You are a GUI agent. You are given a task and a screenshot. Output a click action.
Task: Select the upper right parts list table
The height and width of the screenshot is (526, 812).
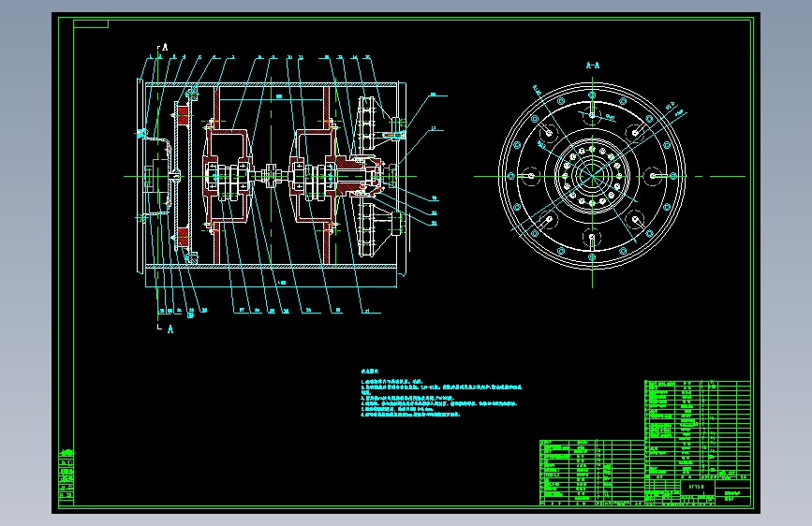coord(698,430)
